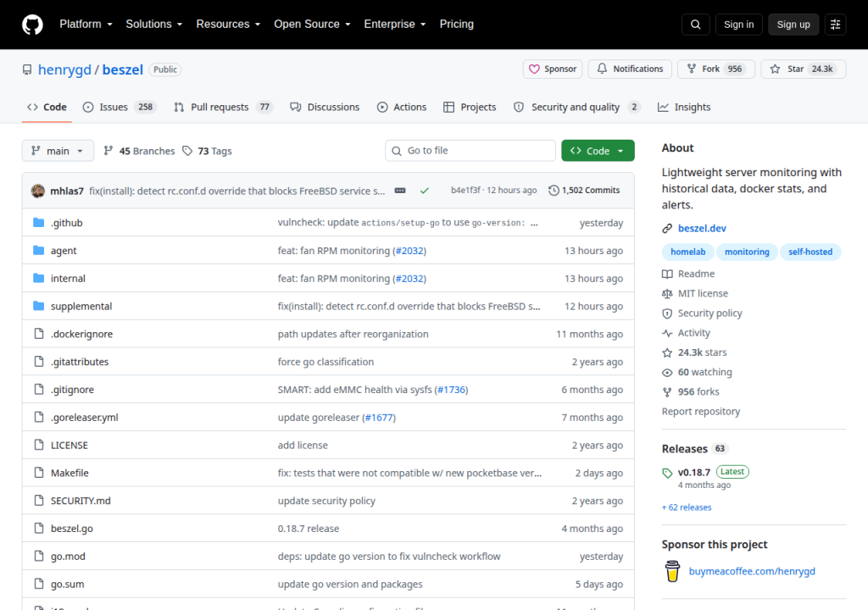Open the Enterprise dropdown

tap(395, 25)
